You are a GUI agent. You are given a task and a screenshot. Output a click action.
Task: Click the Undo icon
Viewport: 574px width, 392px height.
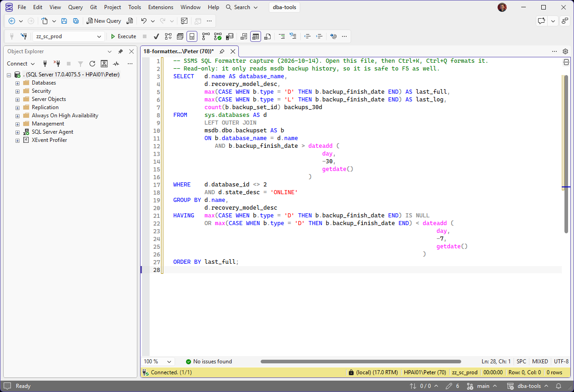[144, 21]
